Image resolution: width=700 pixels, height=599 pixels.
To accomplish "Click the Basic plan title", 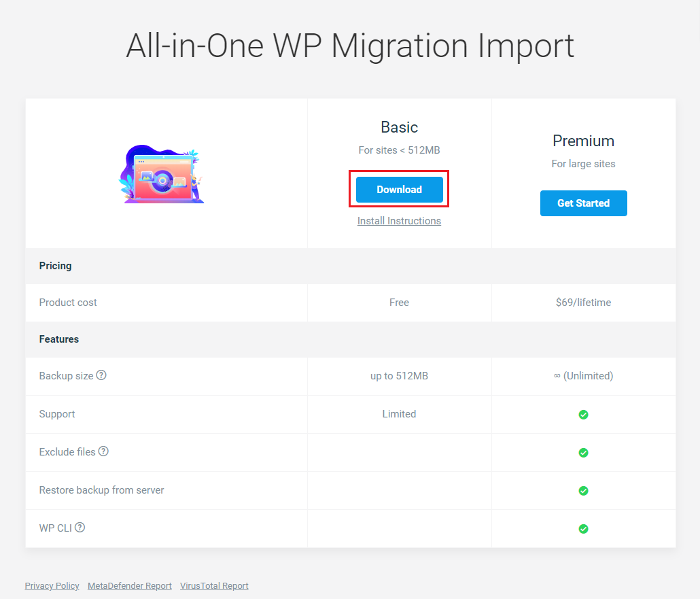I will 399,127.
